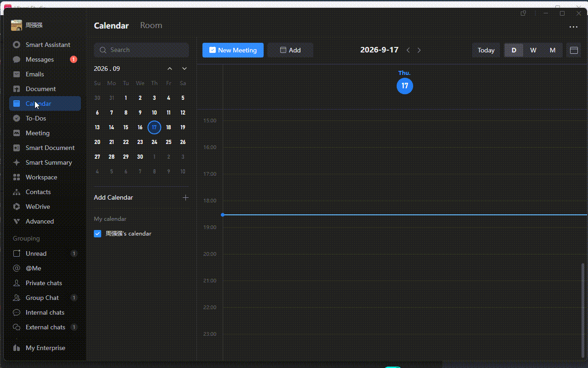Switch to the Room tab
The image size is (588, 368).
[x=151, y=25]
